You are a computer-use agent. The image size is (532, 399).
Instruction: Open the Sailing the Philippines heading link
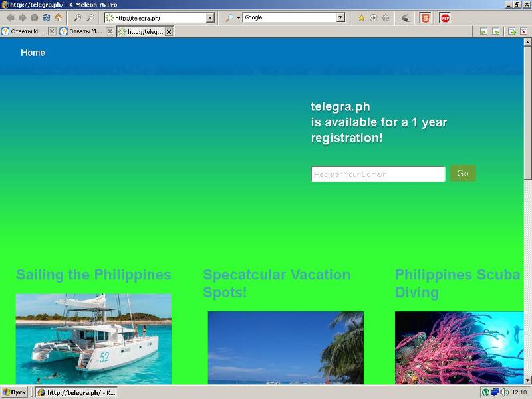coord(93,275)
